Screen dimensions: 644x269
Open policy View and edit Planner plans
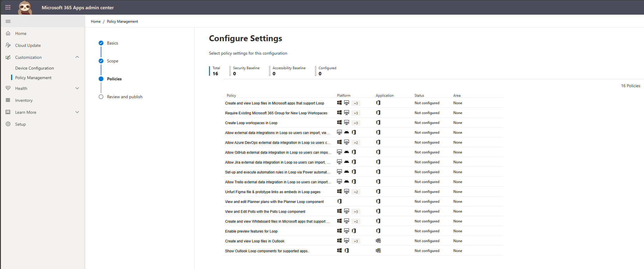pos(274,202)
